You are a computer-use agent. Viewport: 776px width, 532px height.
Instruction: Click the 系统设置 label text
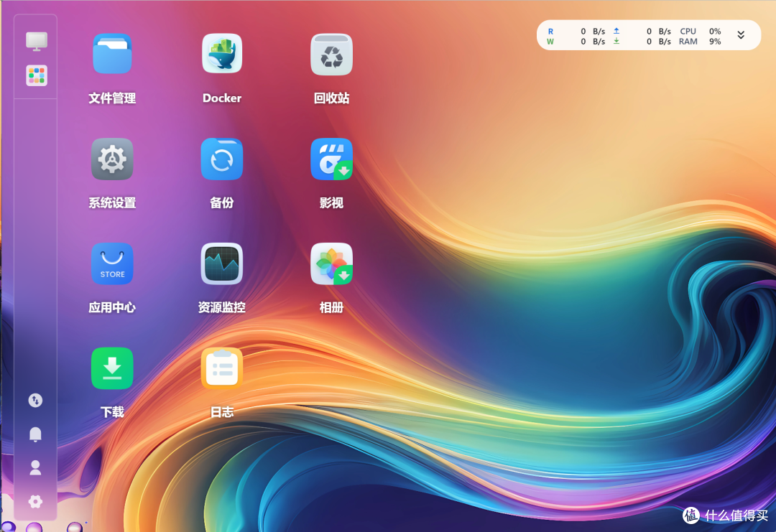[112, 202]
